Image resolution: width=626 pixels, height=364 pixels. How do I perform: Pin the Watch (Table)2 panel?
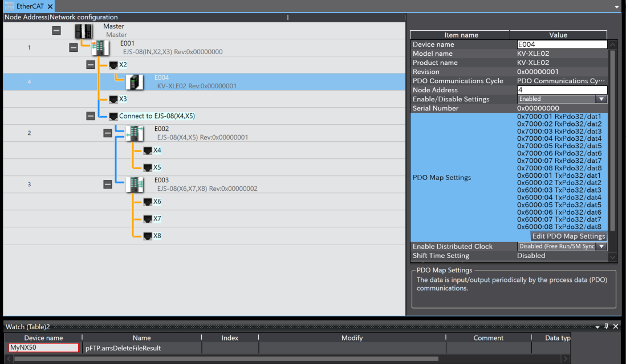606,326
